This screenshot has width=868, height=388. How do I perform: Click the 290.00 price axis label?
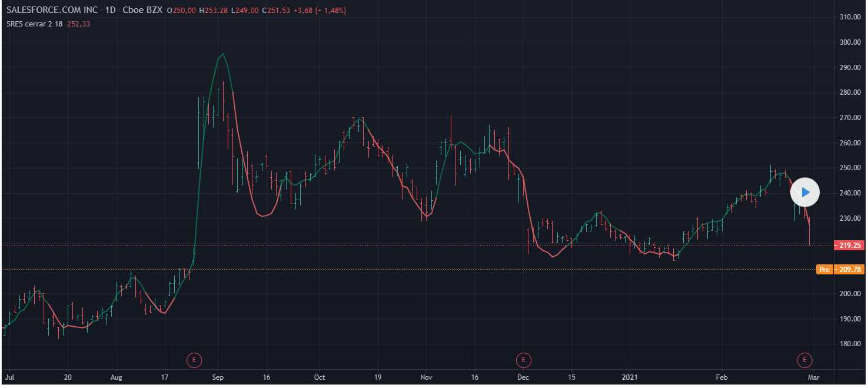[x=849, y=67]
